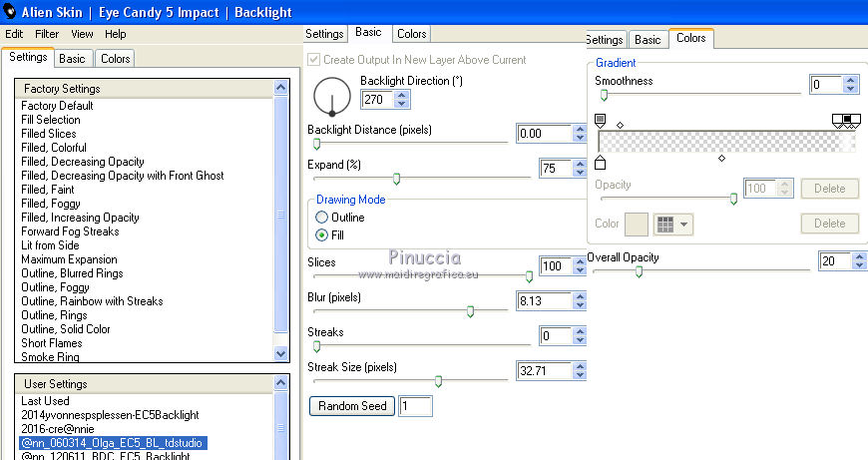The height and width of the screenshot is (460, 868).
Task: Increase Overall Opacity value
Action: pyautogui.click(x=859, y=256)
